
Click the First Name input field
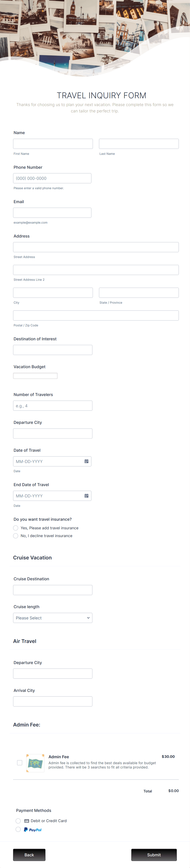pyautogui.click(x=53, y=144)
